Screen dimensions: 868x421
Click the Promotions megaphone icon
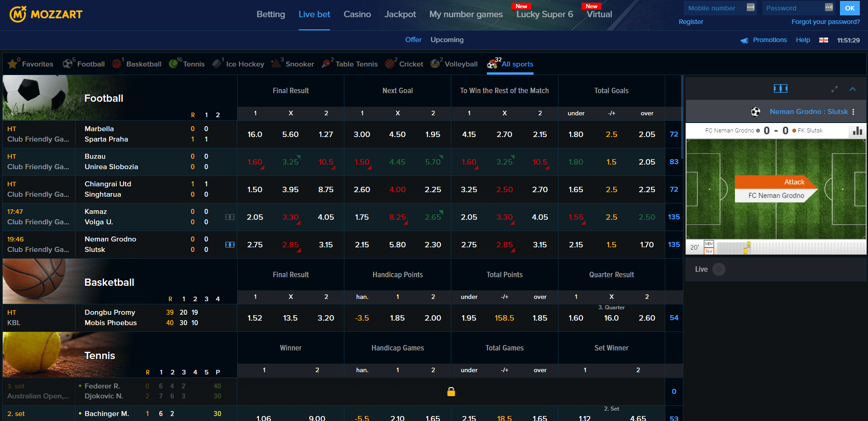(744, 40)
